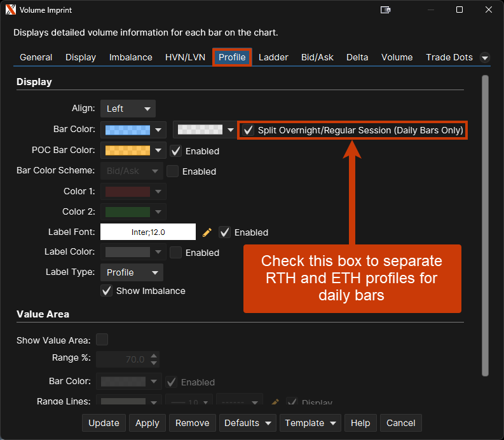
Task: Click the Label Font field showing Inter;12.0
Action: tap(147, 232)
